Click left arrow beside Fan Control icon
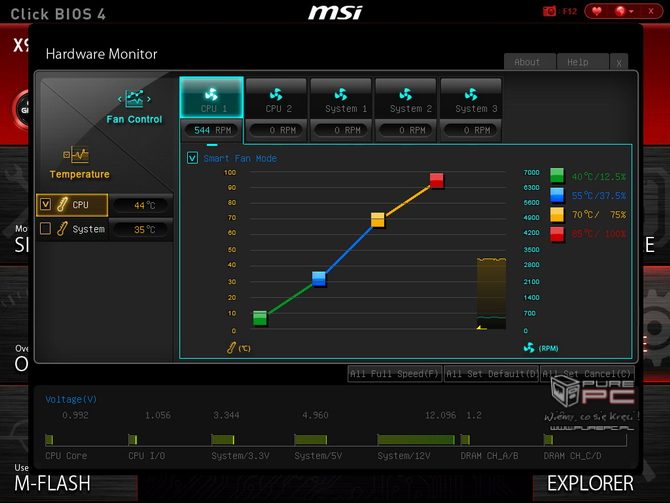 (120, 99)
